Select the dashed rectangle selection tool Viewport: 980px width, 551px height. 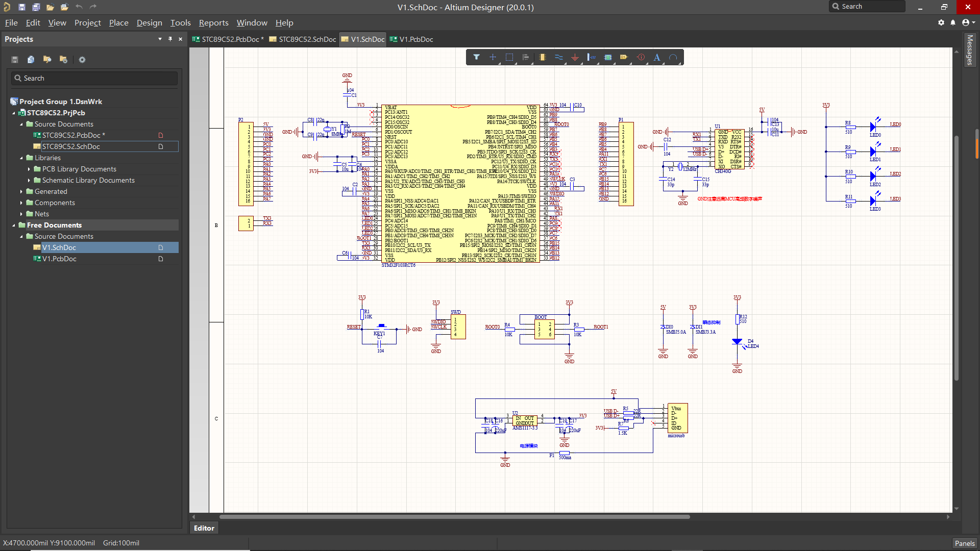pyautogui.click(x=509, y=58)
